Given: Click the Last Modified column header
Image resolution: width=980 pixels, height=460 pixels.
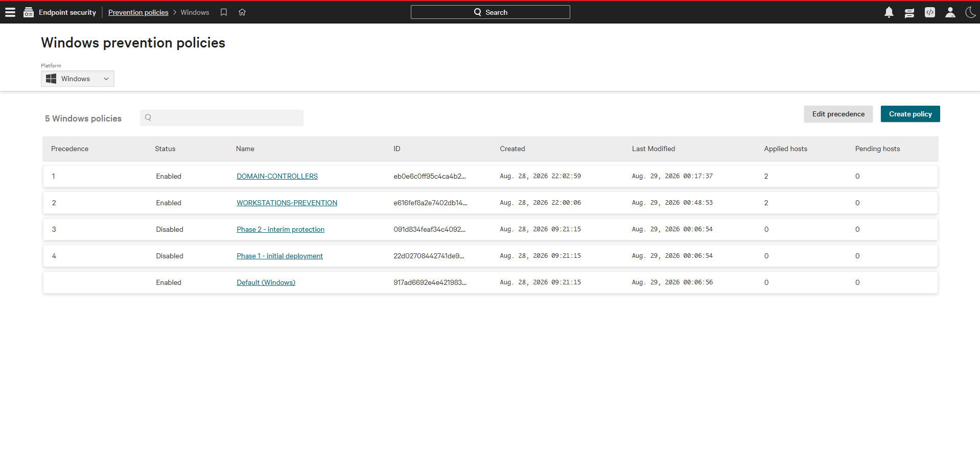Looking at the screenshot, I should coord(654,149).
